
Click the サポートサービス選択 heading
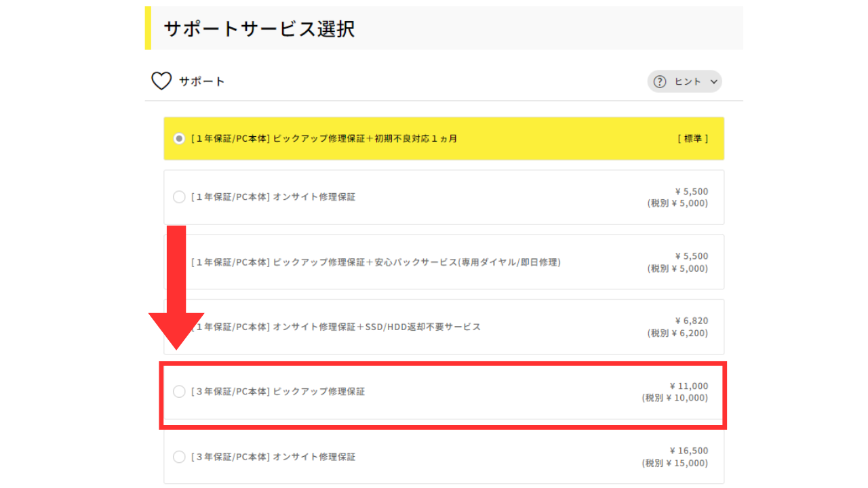[x=259, y=29]
